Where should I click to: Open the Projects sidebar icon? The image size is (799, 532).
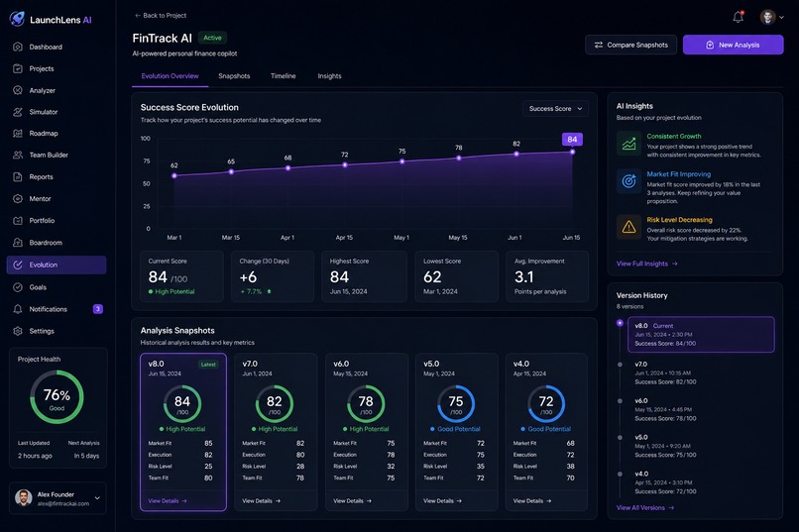pos(18,68)
